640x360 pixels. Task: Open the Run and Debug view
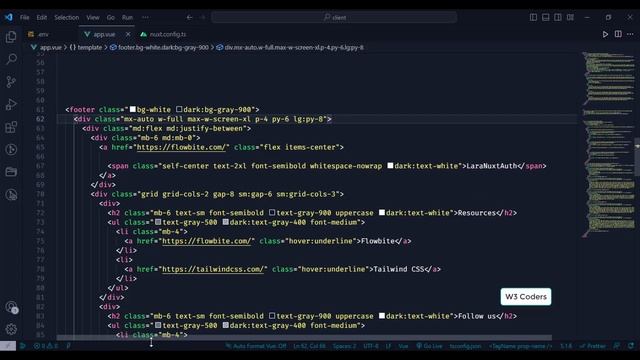[11, 104]
